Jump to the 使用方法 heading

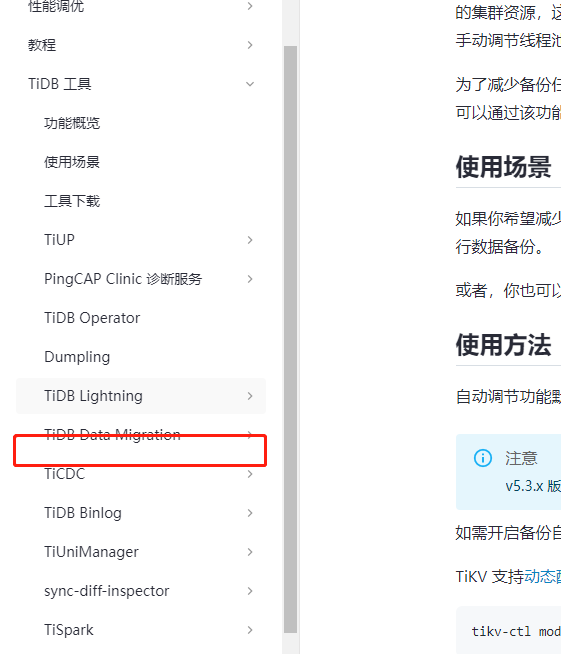503,345
